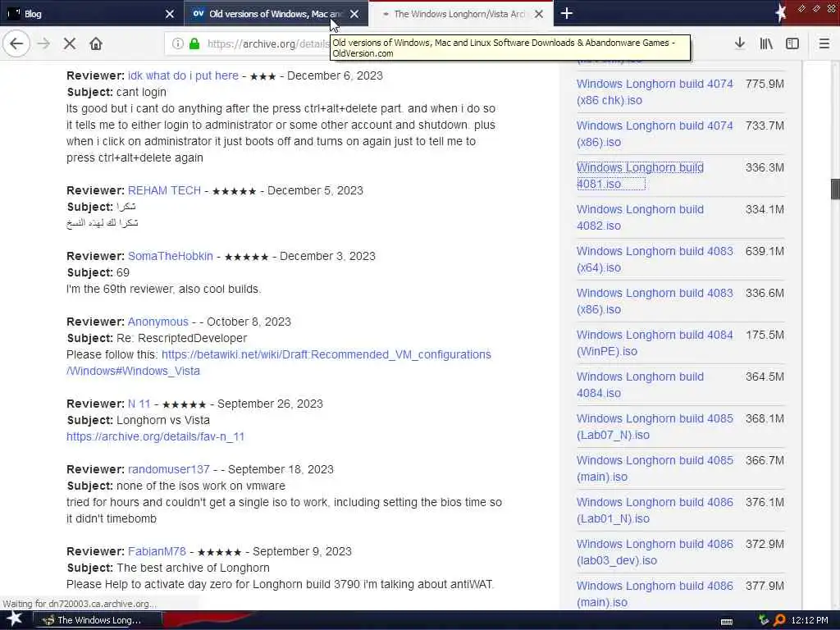The image size is (840, 630).
Task: Click the 336.3M file size
Action: click(x=765, y=167)
